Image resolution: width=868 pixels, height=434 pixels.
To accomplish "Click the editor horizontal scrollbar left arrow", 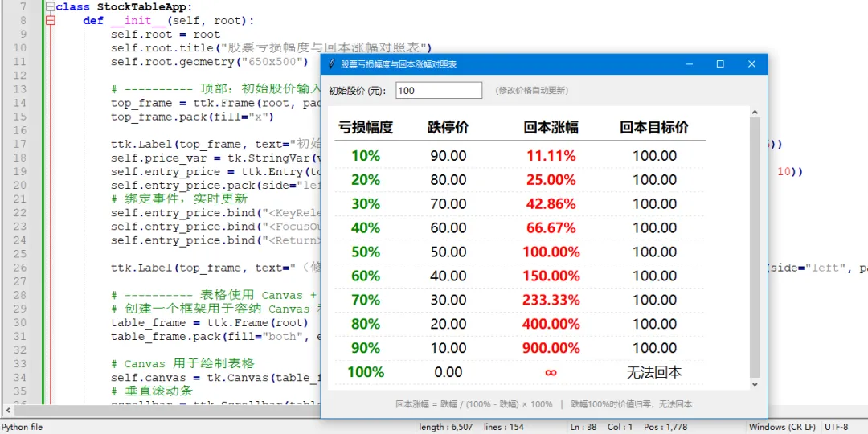I will pos(7,410).
